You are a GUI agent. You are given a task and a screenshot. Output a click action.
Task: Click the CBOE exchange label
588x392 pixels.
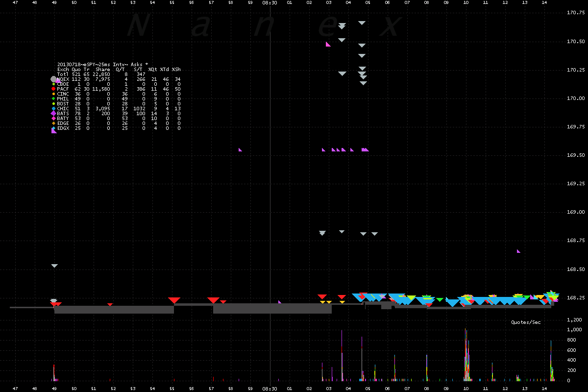coord(63,84)
